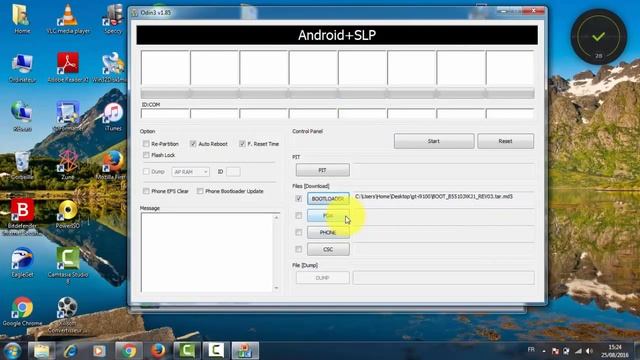Open the Windows Start menu orb
Image resolution: width=640 pixels, height=360 pixels.
12,351
